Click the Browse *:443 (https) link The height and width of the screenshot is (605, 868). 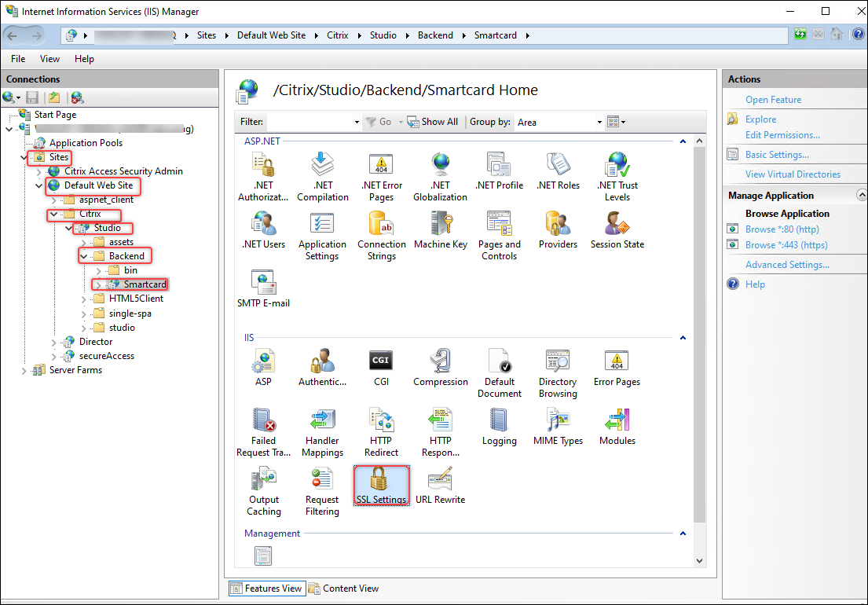point(786,244)
